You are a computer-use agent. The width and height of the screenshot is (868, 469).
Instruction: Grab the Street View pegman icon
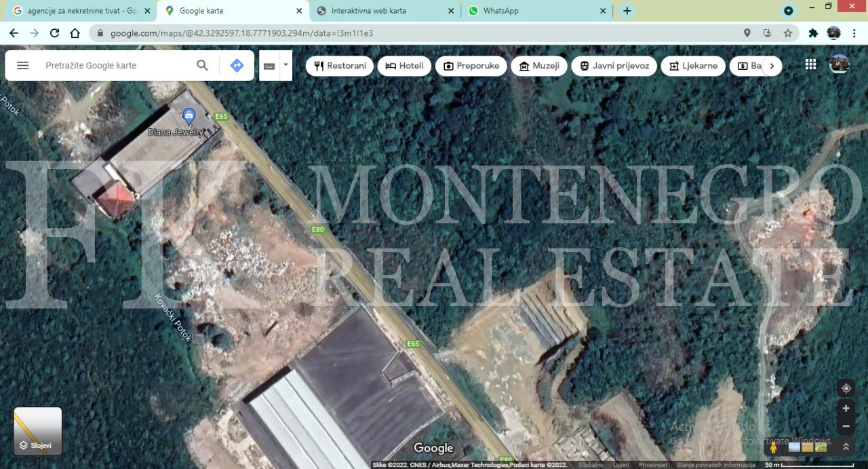click(773, 447)
